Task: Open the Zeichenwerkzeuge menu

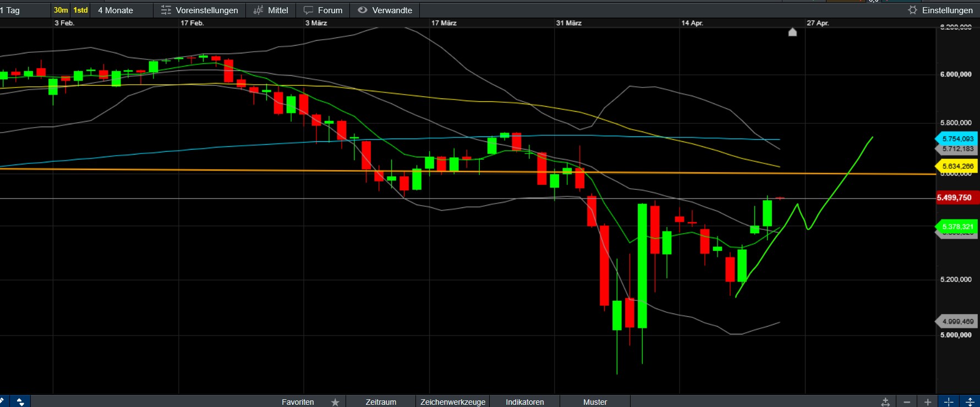Action: 453,402
